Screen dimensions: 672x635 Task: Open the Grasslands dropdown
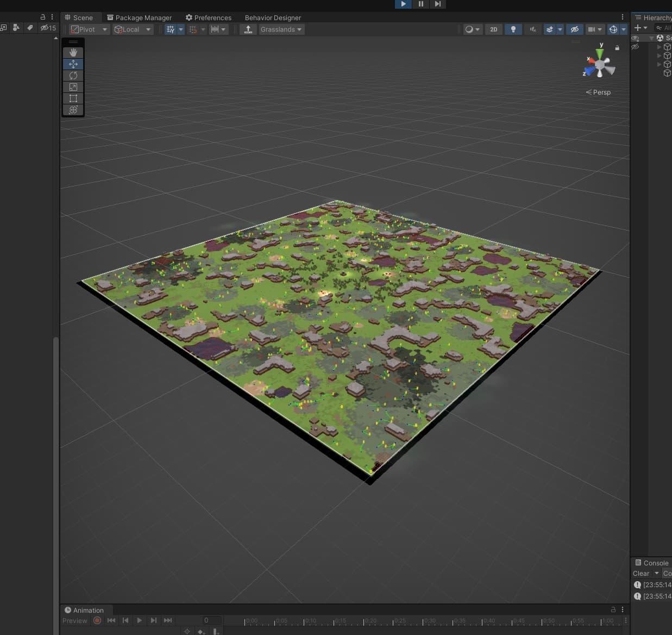click(281, 29)
